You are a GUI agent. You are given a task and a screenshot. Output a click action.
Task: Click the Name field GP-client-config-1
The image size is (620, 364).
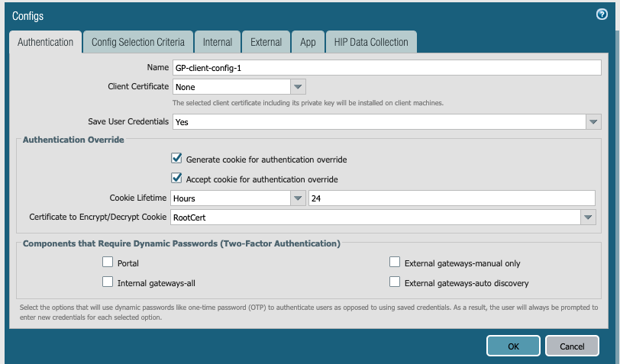(x=386, y=68)
